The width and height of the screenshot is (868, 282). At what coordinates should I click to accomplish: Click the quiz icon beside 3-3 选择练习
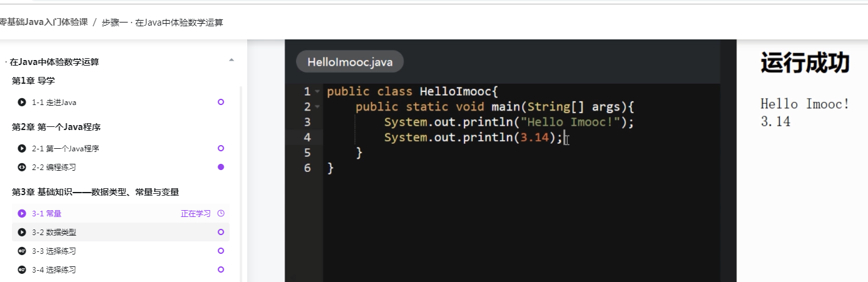tap(22, 251)
